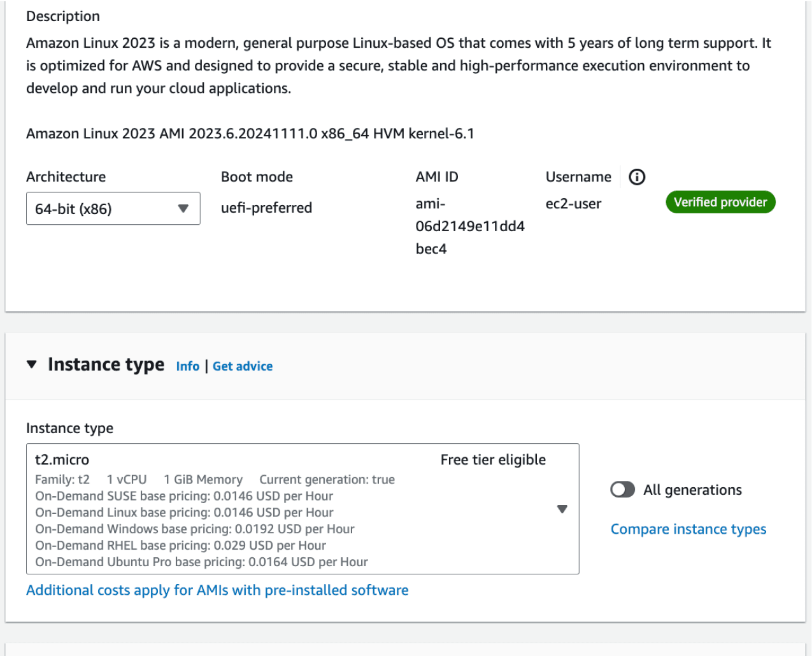Click the Username info icon

pos(637,177)
